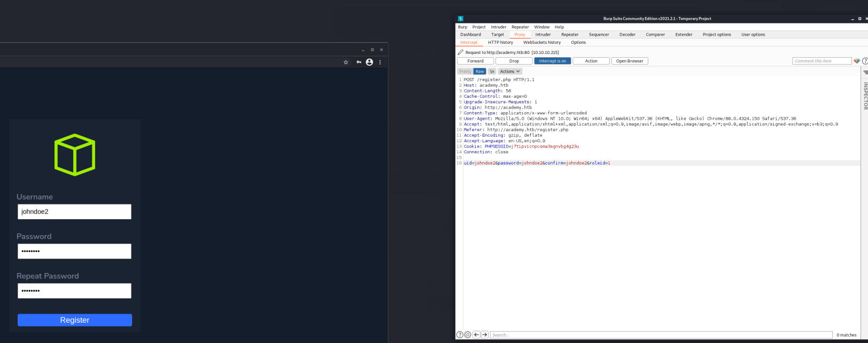
Task: Switch to HTTP history sub-tab
Action: (500, 42)
